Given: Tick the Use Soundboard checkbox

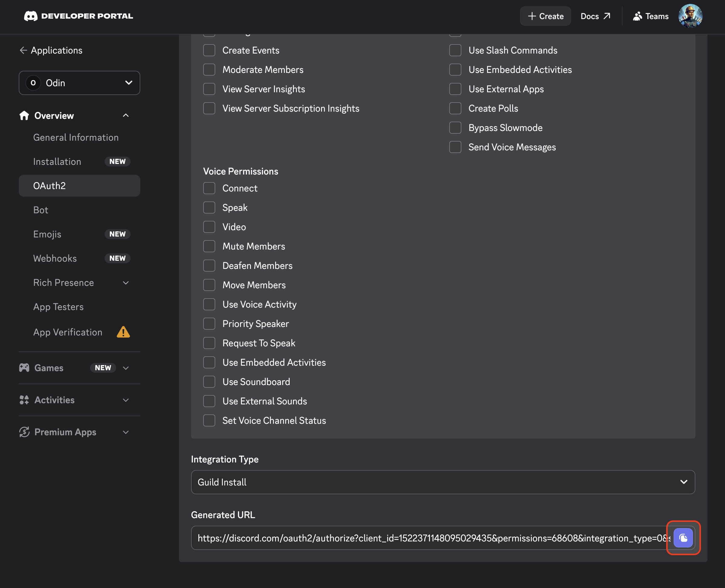Looking at the screenshot, I should click(209, 382).
